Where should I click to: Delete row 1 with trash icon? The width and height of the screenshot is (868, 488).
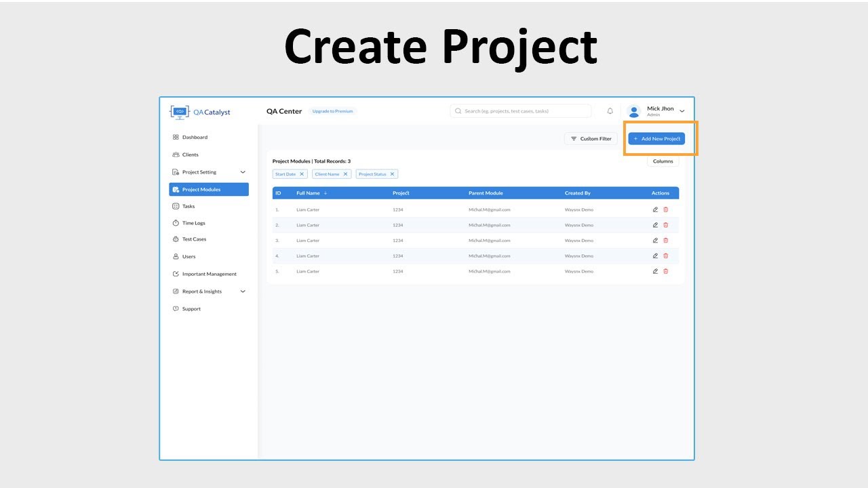(665, 209)
